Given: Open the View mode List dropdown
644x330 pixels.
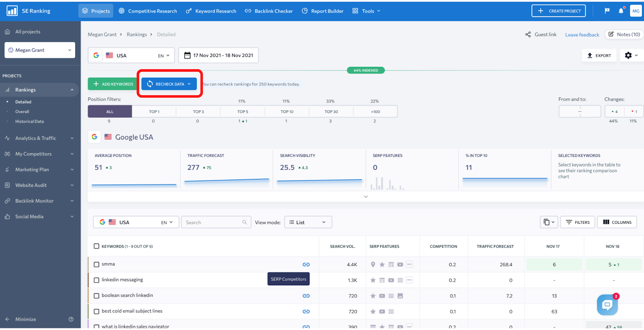Looking at the screenshot, I should click(308, 222).
